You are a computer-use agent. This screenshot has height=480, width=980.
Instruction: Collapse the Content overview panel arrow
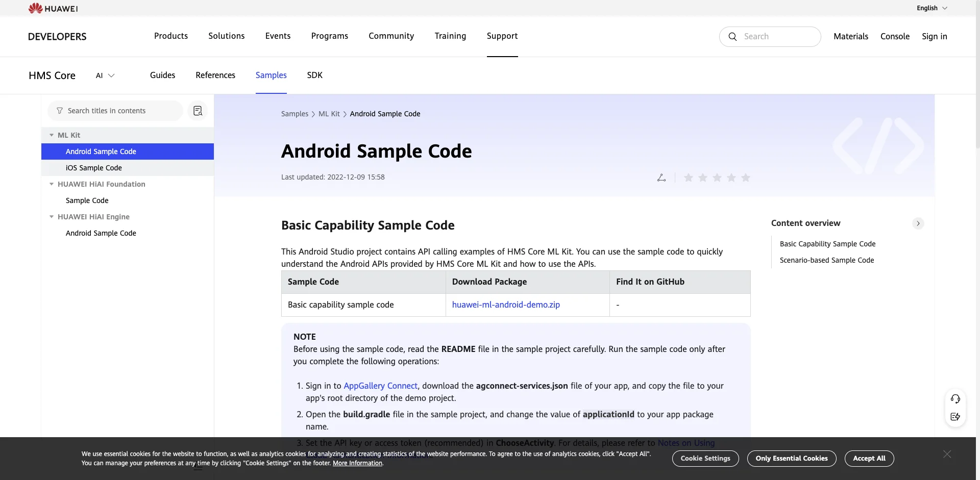918,223
